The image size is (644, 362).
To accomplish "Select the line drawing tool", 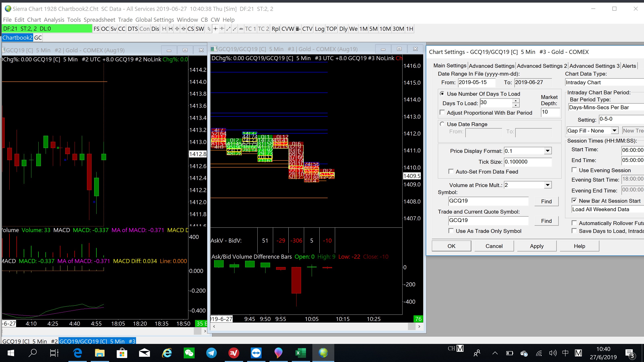I will pyautogui.click(x=228, y=29).
